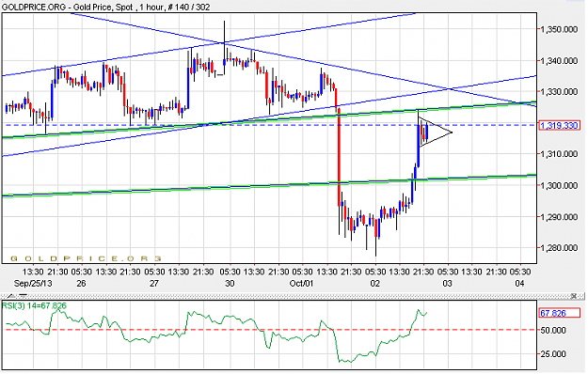Click the date label 02 on time axis
588x374 pixels.
[375, 284]
